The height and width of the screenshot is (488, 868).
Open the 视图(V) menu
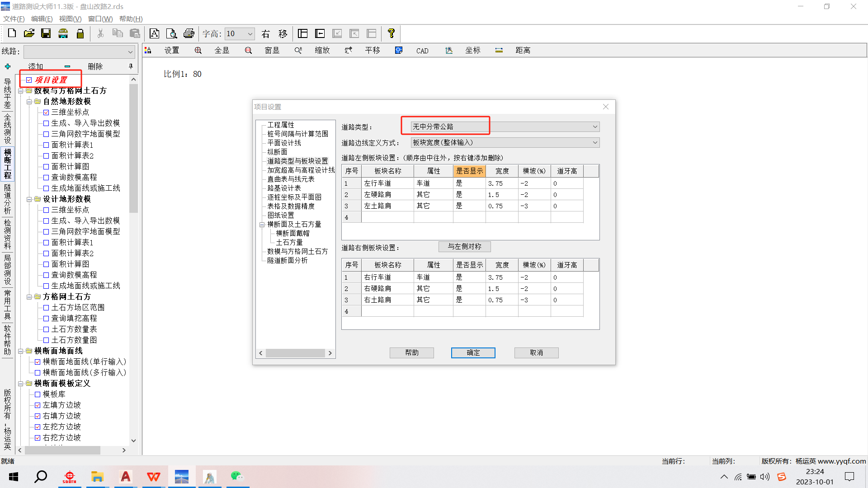[x=70, y=19]
